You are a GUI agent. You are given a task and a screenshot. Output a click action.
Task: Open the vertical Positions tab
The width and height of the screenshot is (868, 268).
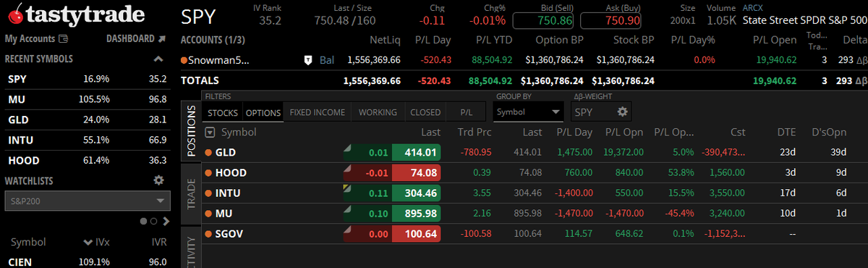tap(191, 131)
